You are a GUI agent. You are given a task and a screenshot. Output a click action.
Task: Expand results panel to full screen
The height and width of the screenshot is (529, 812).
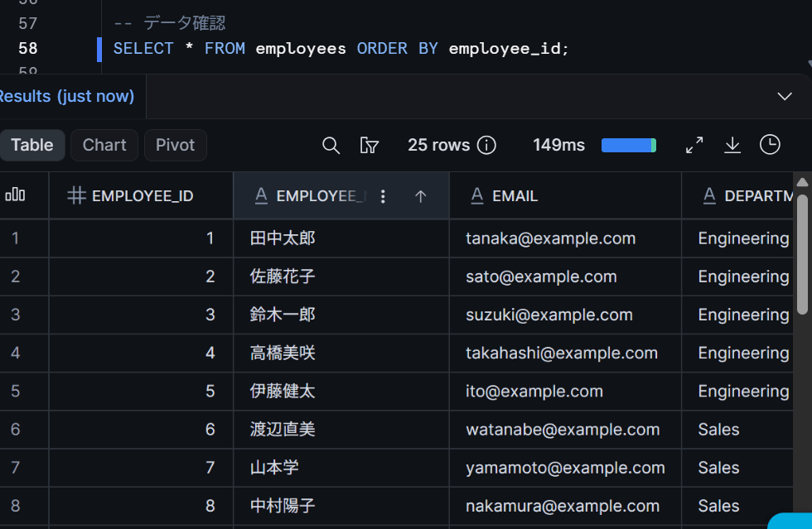click(x=694, y=145)
